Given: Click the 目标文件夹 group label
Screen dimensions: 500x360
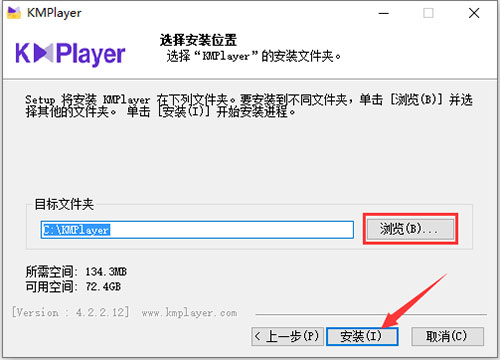Looking at the screenshot, I should (x=64, y=204).
